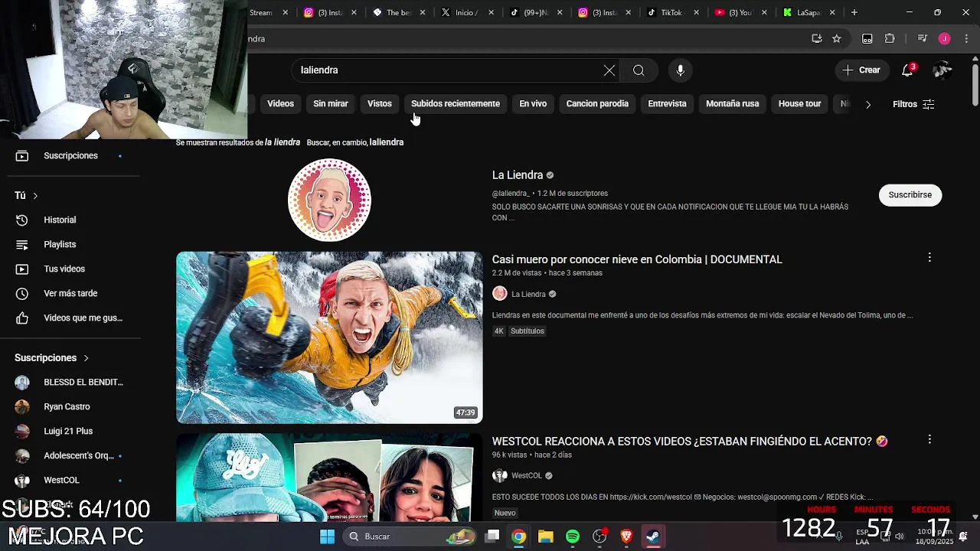Open Task View on the taskbar

pos(492,536)
